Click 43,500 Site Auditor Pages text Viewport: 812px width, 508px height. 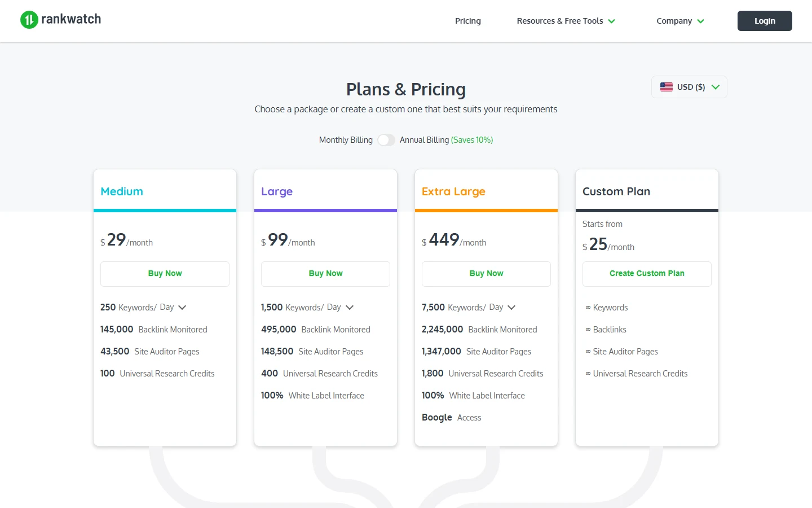(x=150, y=352)
